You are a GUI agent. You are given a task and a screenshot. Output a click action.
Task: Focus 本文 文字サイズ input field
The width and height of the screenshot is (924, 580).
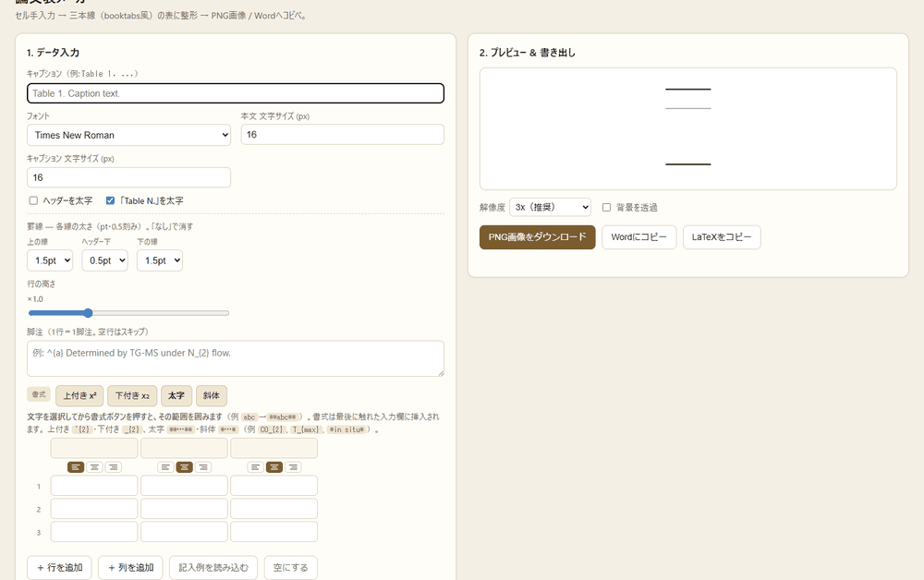pyautogui.click(x=343, y=134)
